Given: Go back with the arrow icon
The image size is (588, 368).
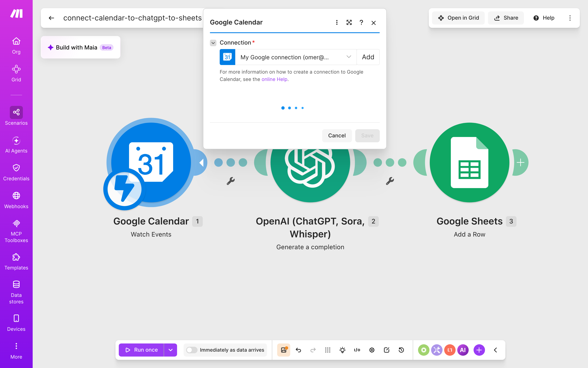Looking at the screenshot, I should [51, 18].
